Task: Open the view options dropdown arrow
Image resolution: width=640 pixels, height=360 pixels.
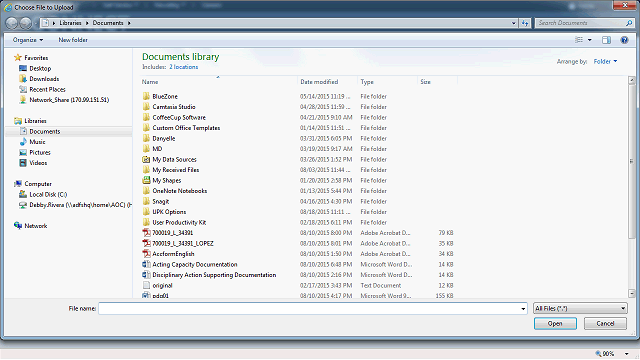Action: point(589,40)
